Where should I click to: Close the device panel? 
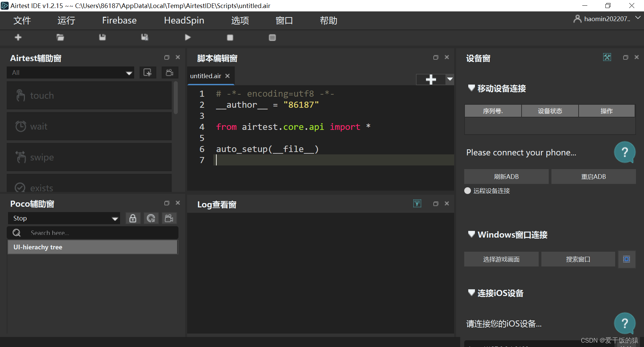click(x=637, y=57)
